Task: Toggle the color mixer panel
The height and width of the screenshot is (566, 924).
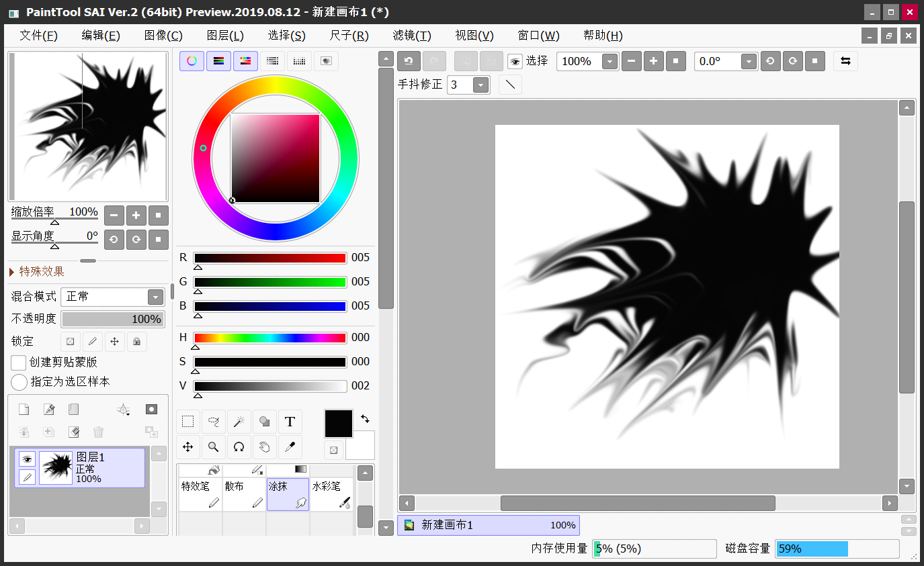Action: [272, 61]
